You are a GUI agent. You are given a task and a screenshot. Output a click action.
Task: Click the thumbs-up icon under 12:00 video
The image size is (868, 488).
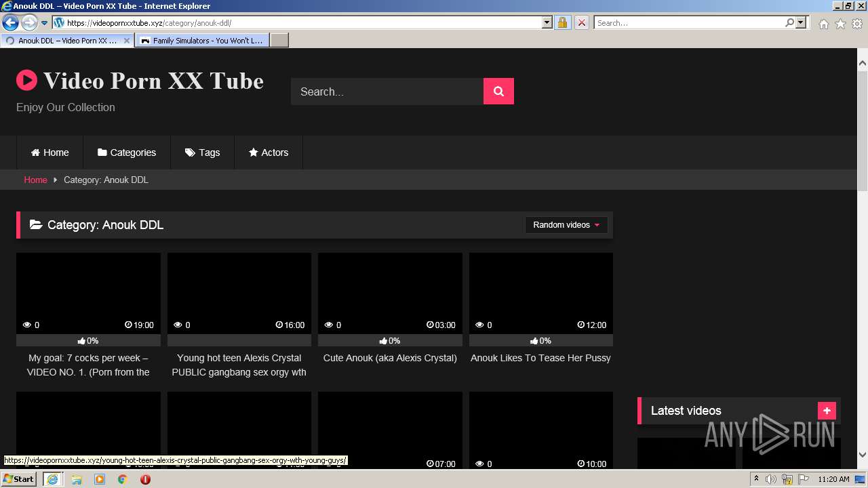click(x=534, y=341)
